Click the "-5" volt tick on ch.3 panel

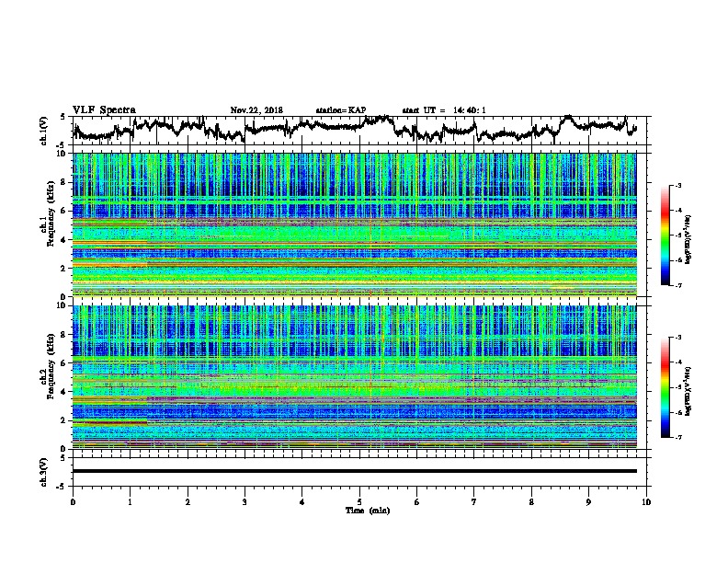pos(62,487)
